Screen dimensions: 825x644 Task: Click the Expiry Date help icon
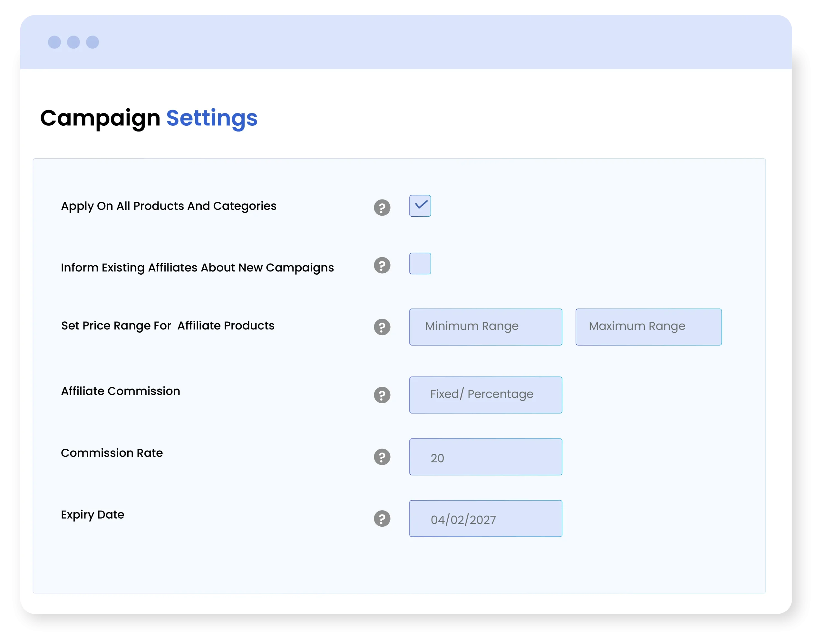382,518
